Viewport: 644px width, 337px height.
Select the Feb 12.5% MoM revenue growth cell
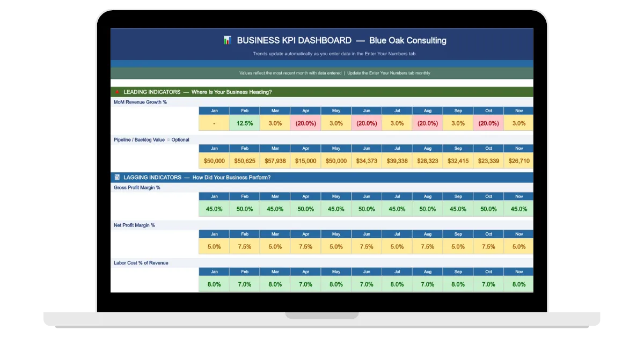[245, 123]
